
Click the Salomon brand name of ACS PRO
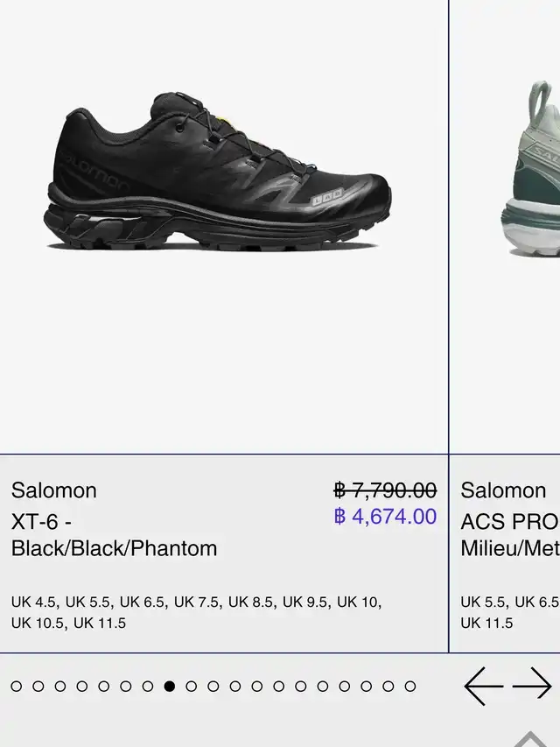[x=503, y=490]
